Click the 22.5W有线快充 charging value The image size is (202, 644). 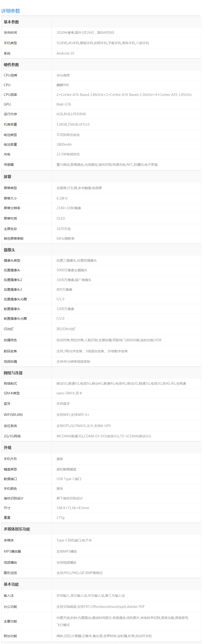click(68, 154)
